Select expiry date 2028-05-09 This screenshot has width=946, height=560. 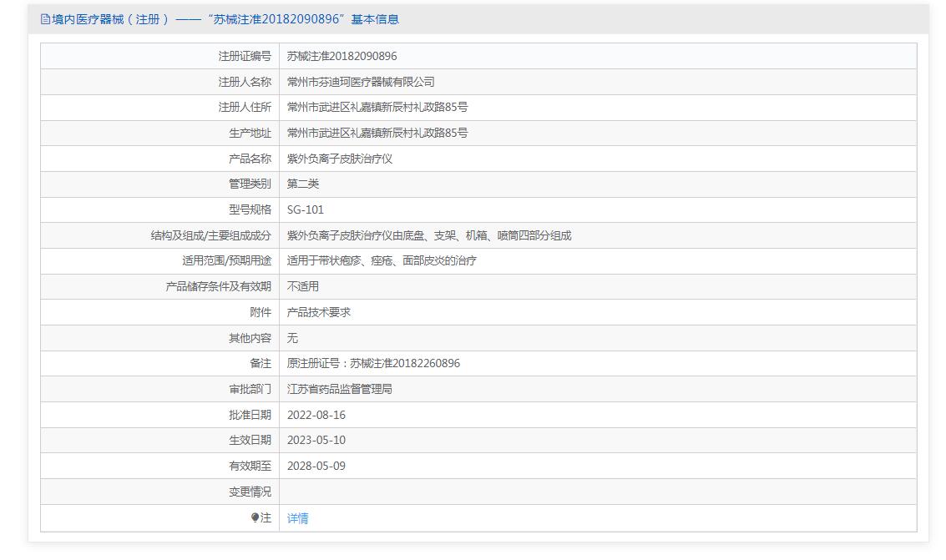pos(316,466)
